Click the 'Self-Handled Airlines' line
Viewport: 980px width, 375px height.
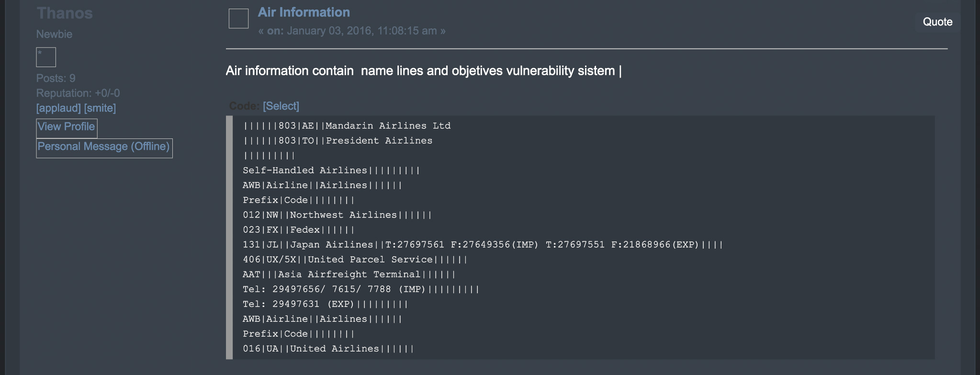pyautogui.click(x=331, y=170)
